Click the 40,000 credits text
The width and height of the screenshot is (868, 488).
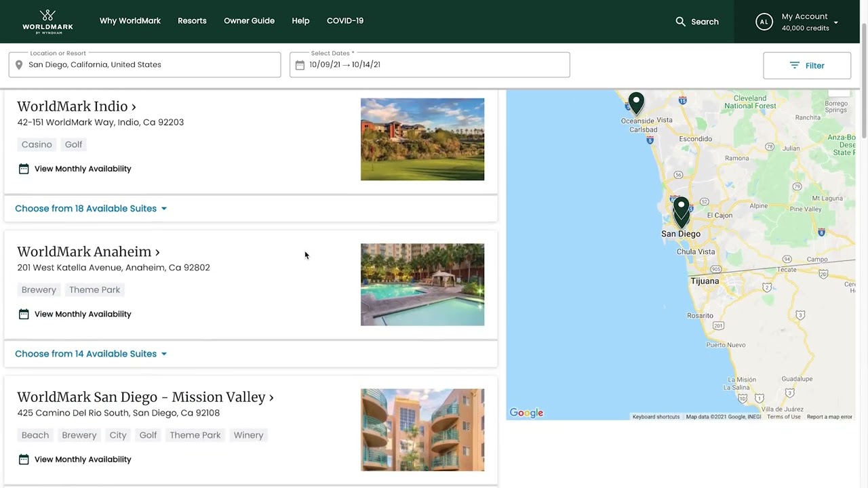coord(806,28)
